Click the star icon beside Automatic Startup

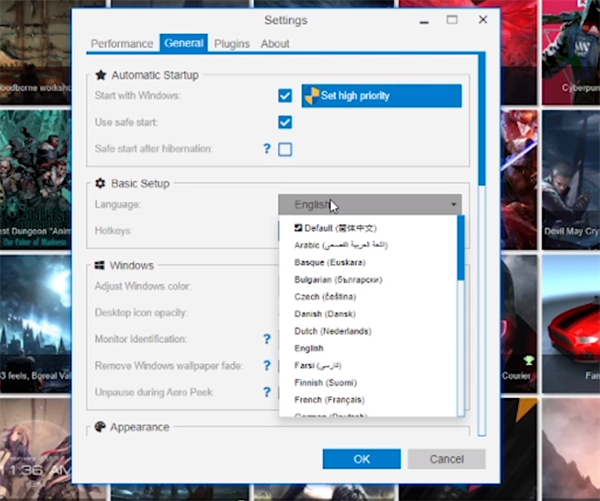(100, 75)
